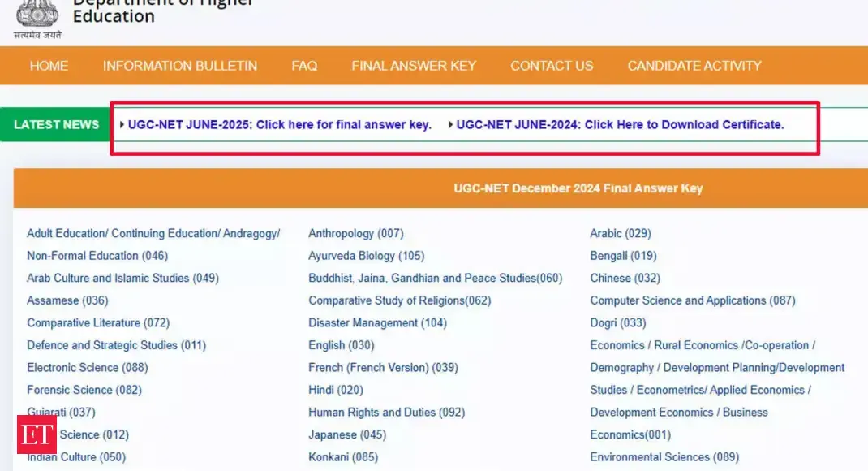
Task: Select FINAL ANSWER KEY in navigation
Action: (x=414, y=66)
